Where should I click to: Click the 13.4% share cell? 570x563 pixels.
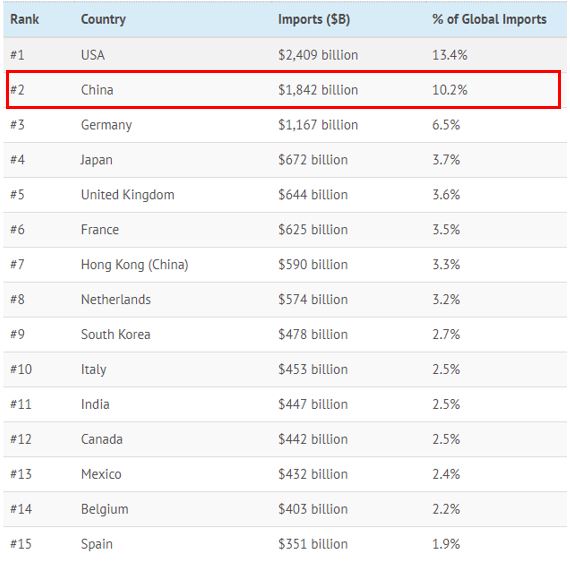click(450, 55)
